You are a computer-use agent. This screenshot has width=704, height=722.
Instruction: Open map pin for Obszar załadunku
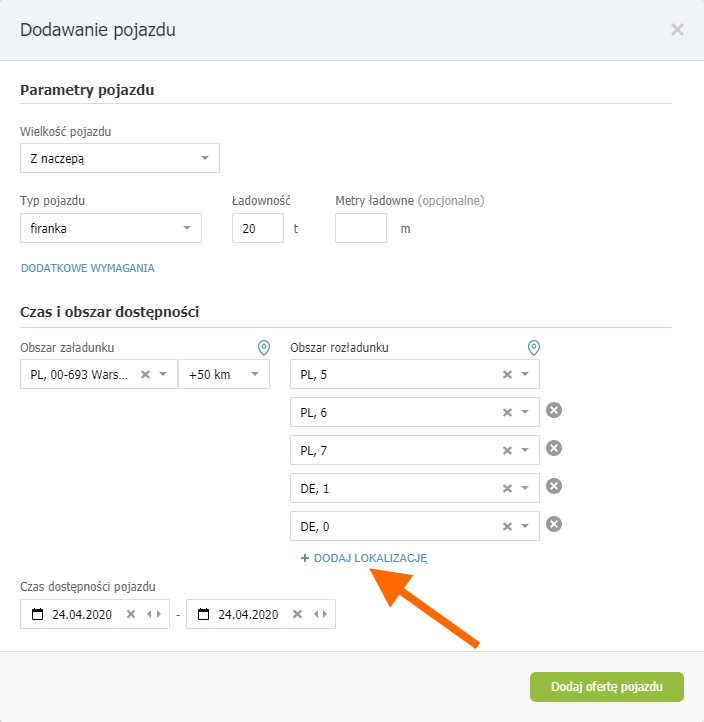coord(264,348)
